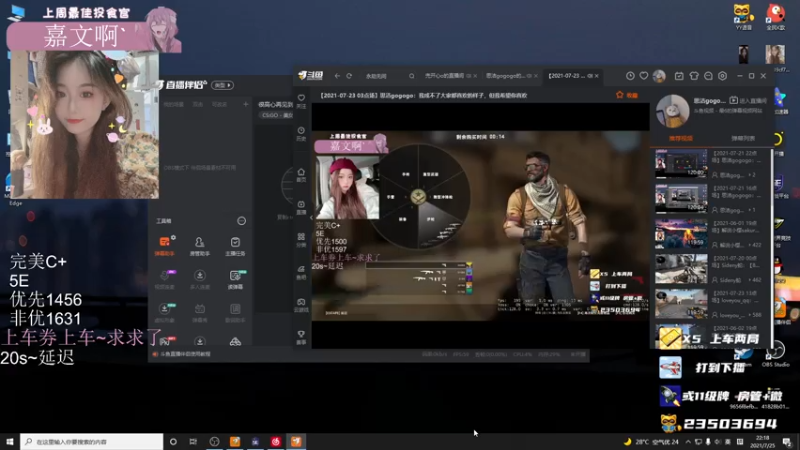800x450 pixels.
Task: Open 云游戏 (cloud gaming) in Douyu sidebar
Action: coord(302,305)
